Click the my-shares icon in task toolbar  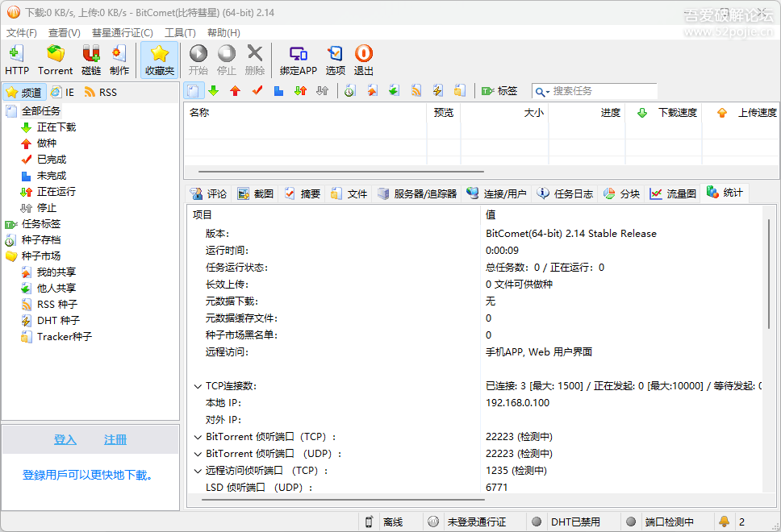click(372, 90)
